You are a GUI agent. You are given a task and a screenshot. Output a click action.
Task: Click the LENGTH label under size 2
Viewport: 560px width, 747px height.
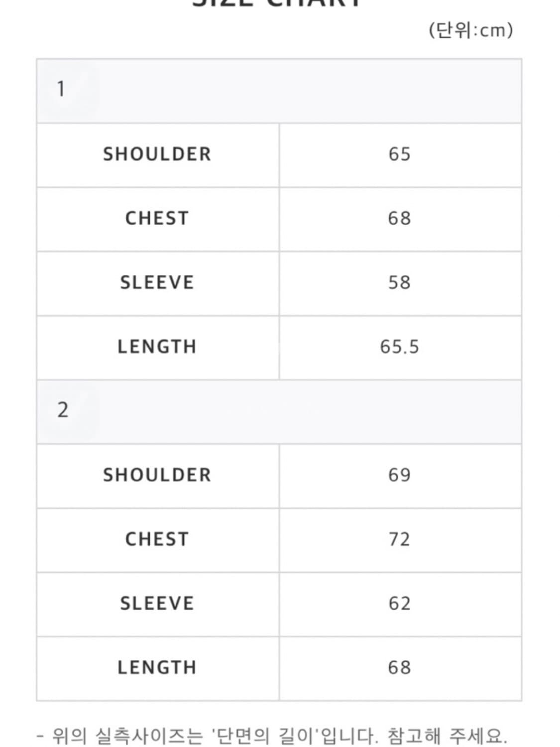click(157, 668)
